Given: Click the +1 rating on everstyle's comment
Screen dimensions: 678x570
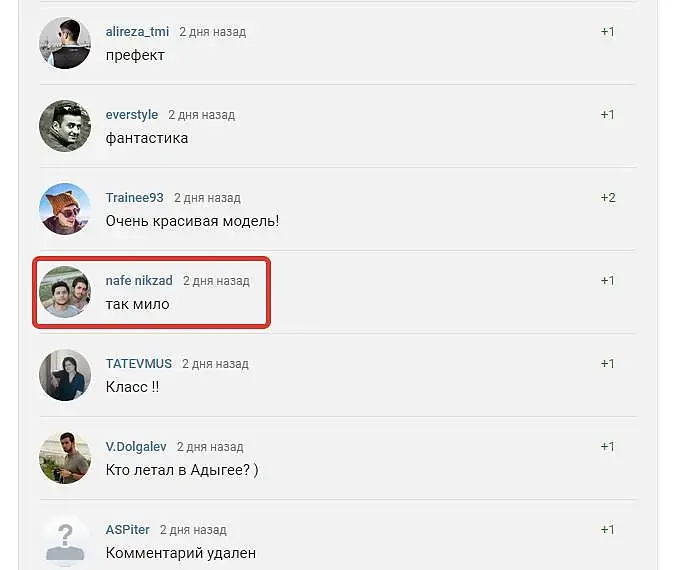Looking at the screenshot, I should click(x=608, y=115).
